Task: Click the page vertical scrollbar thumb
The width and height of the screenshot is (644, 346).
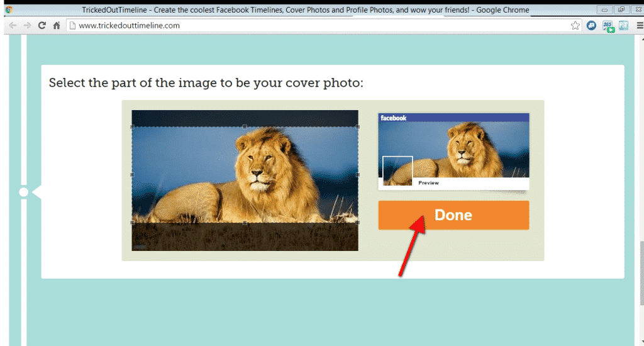Action: tap(641, 273)
